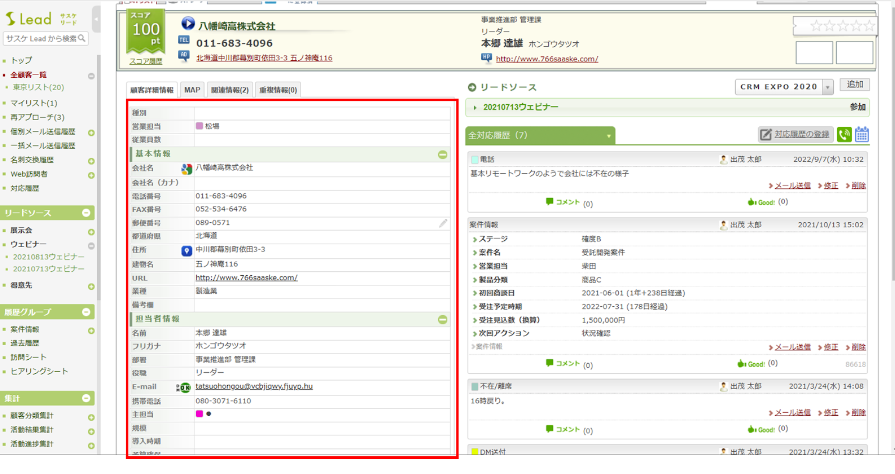Click the blue play icon beside company name
Image resolution: width=895 pixels, height=474 pixels.
coord(188,24)
